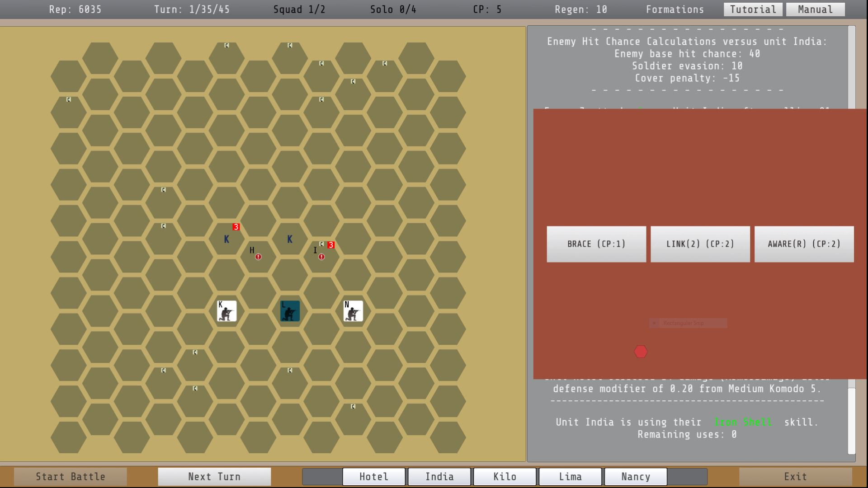Click the warning icon under marker H

(257, 257)
